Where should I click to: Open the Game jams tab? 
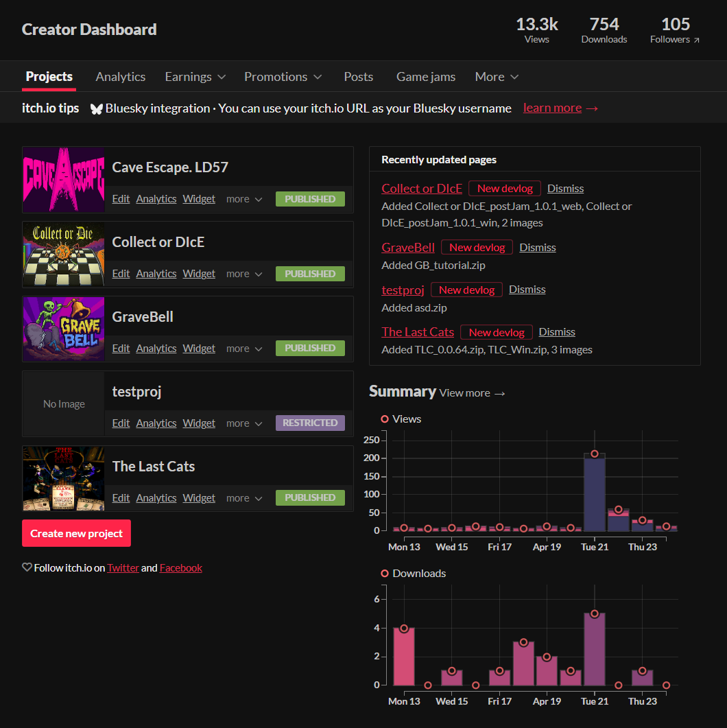click(x=426, y=77)
